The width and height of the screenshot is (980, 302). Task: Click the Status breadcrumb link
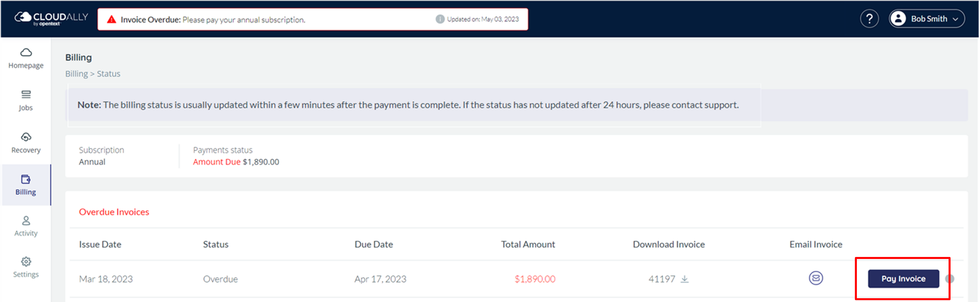point(109,74)
